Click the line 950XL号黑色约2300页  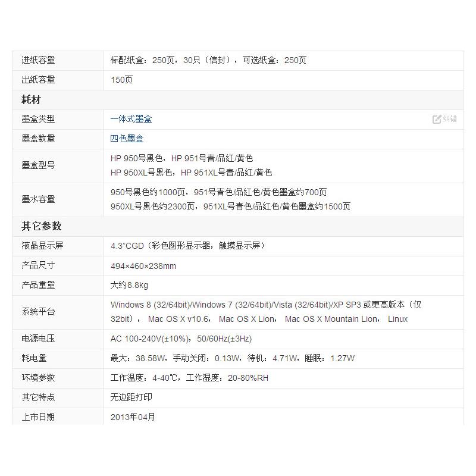230,206
